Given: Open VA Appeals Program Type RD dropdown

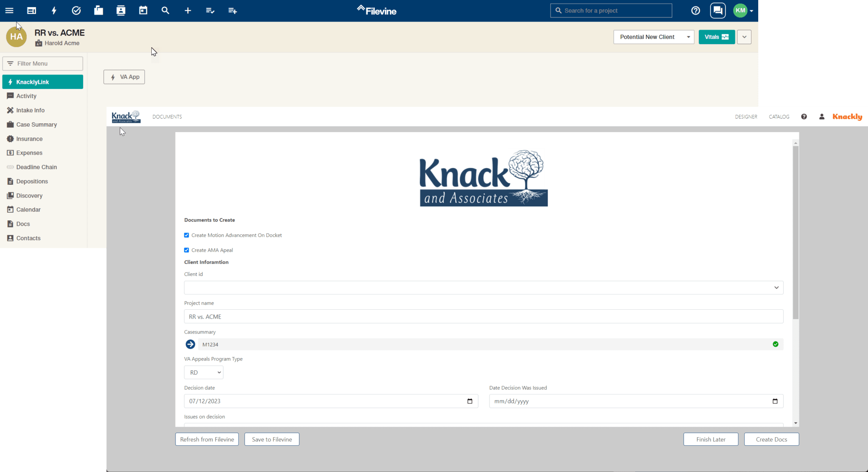Looking at the screenshot, I should pos(203,372).
